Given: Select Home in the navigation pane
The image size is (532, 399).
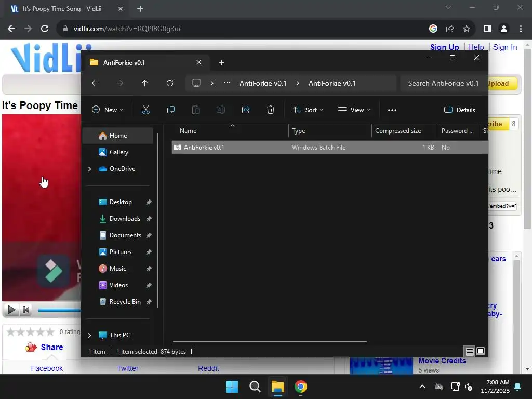Looking at the screenshot, I should (x=118, y=136).
